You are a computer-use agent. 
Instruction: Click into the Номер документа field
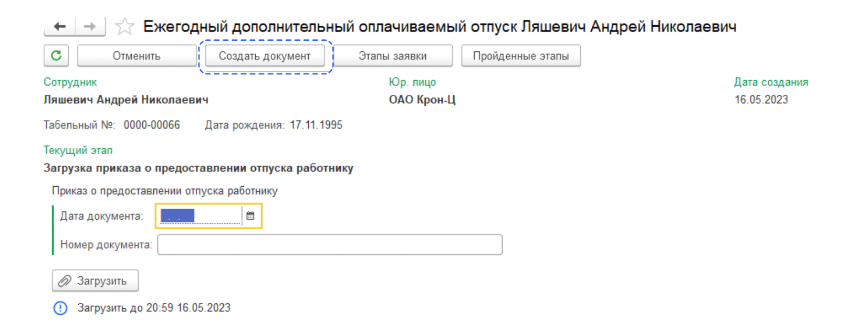pos(330,245)
